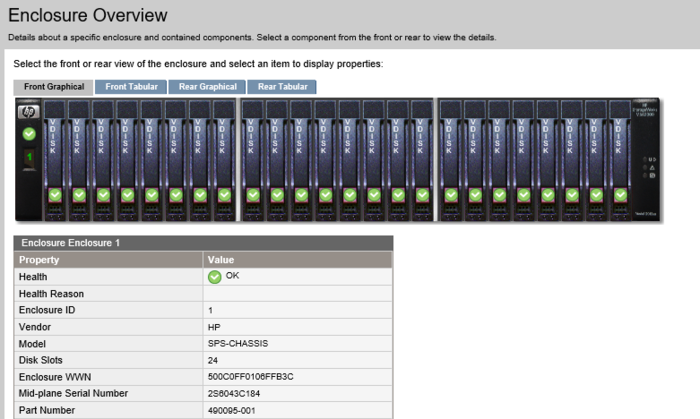Select the Disk Slots property label
Screen dimensions: 700x419
(x=41, y=360)
